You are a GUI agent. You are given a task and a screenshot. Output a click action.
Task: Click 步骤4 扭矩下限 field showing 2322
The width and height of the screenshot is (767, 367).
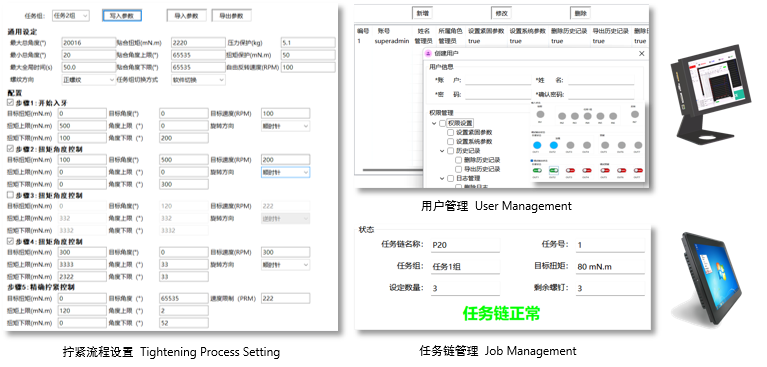[82, 277]
